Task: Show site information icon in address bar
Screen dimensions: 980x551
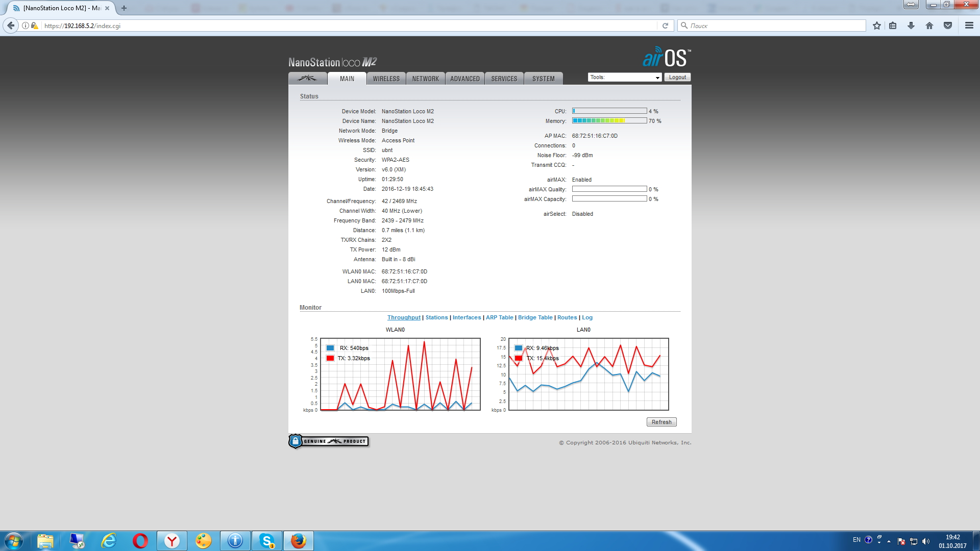Action: coord(26,26)
